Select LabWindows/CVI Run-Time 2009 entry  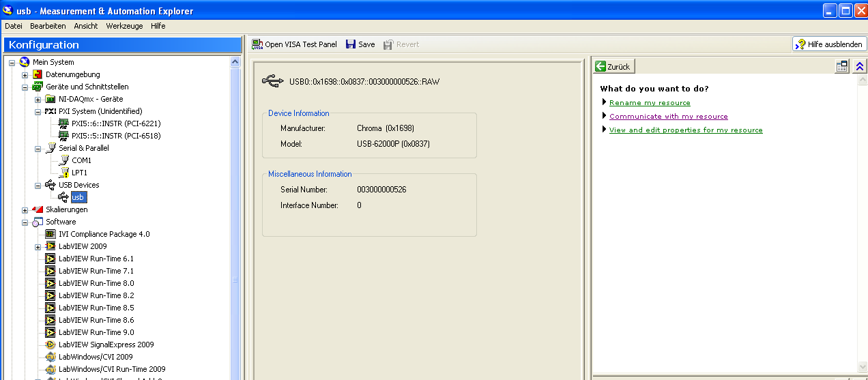click(x=112, y=369)
